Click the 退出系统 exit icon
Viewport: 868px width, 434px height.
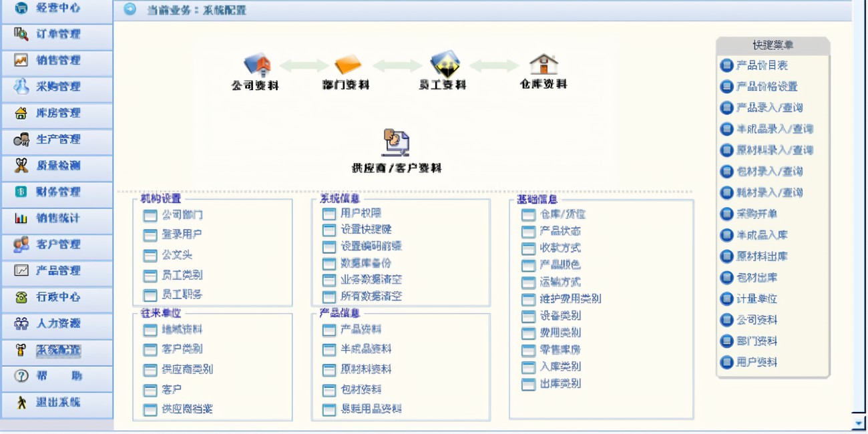tap(21, 402)
